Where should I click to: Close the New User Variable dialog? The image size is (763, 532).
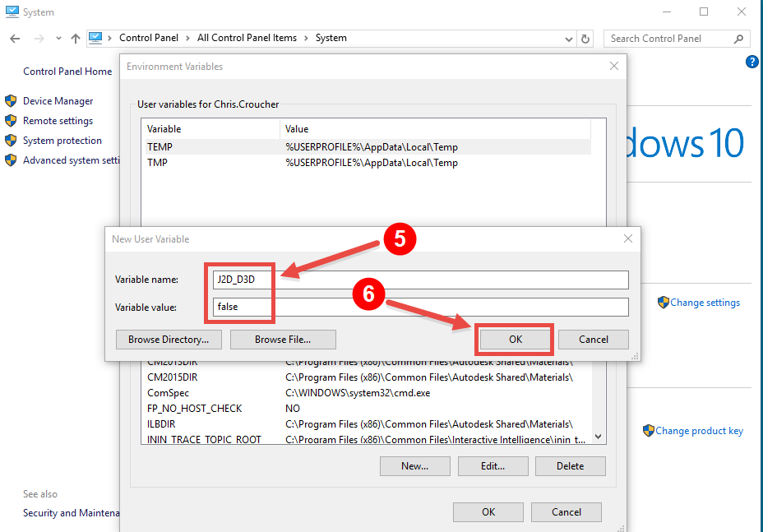(x=628, y=238)
